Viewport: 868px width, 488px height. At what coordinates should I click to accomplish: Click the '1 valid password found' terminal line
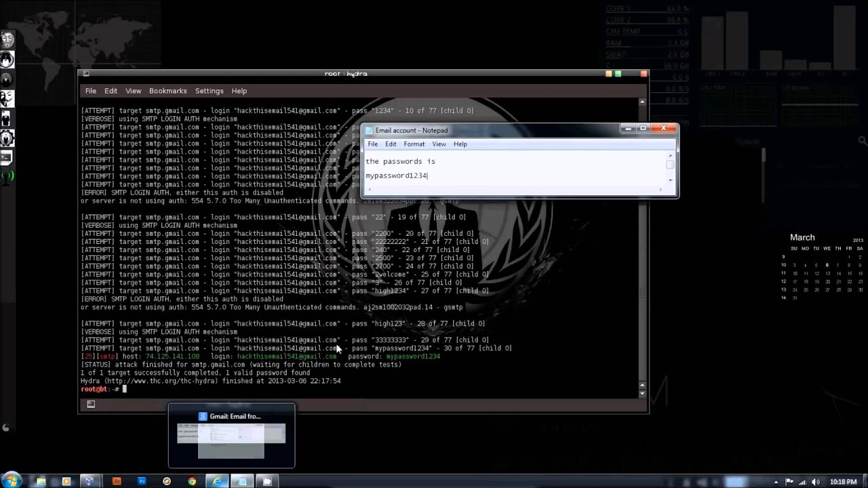tap(195, 373)
